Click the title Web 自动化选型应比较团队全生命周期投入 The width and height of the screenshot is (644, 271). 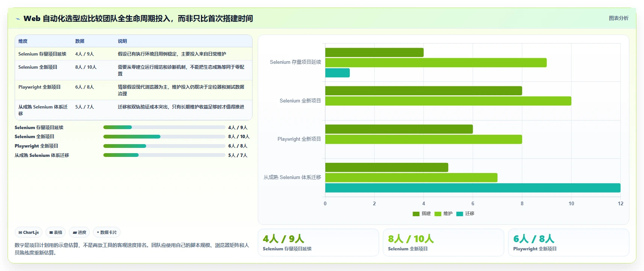click(x=138, y=18)
